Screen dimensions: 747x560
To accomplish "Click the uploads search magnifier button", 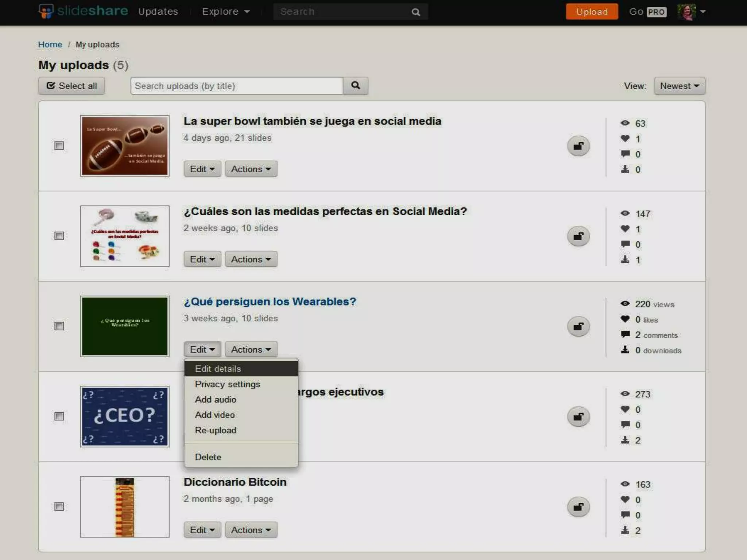I will 355,86.
